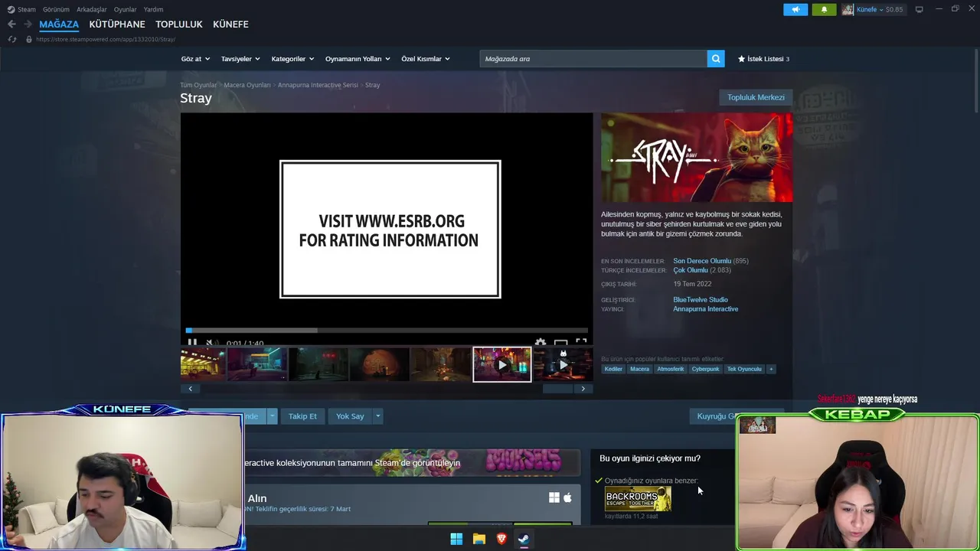Open the Macera Oyunları breadcrumb
The height and width of the screenshot is (551, 980).
pos(247,85)
